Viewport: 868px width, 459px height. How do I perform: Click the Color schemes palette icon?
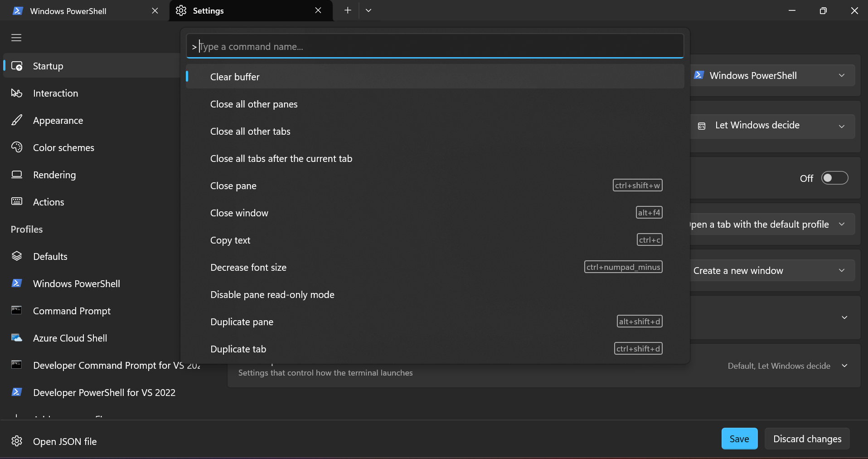click(17, 147)
